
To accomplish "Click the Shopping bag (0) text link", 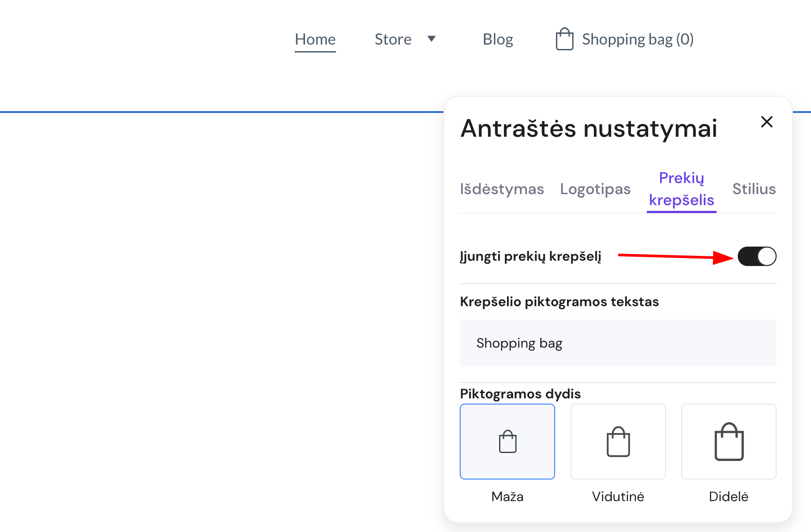I will [638, 39].
